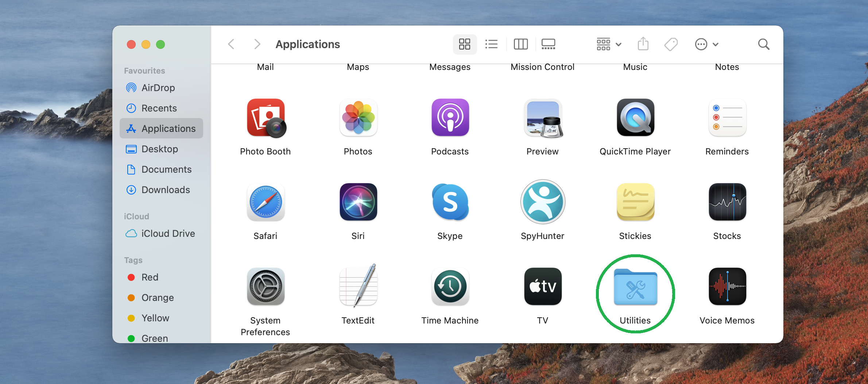
Task: Open the Safari compass icon
Action: coord(266,202)
